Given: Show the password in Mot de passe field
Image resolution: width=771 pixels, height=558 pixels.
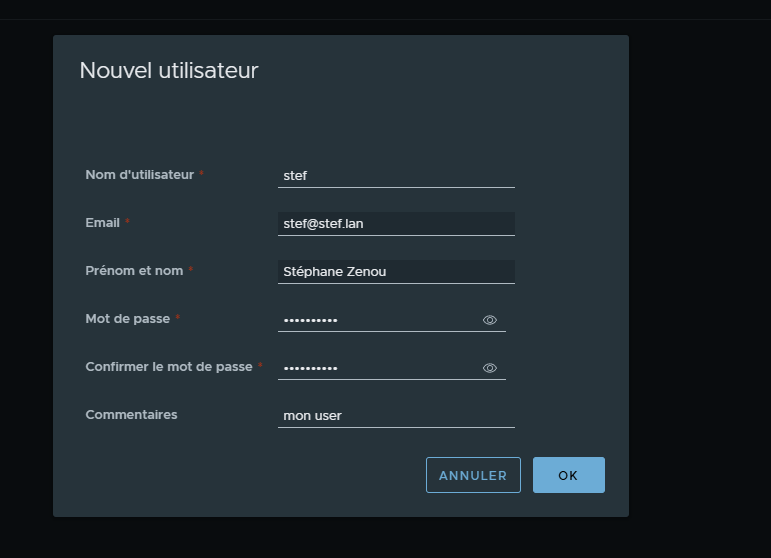Looking at the screenshot, I should 490,320.
